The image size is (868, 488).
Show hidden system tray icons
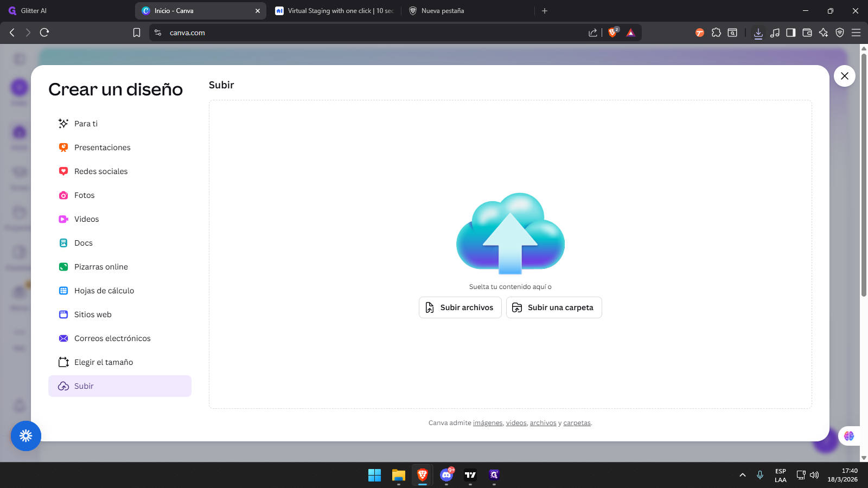[742, 475]
